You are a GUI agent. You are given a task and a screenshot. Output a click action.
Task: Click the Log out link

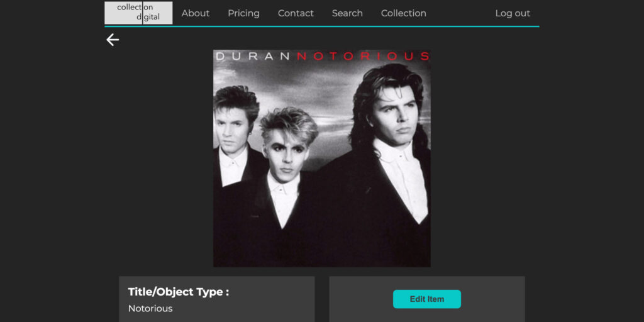pyautogui.click(x=513, y=13)
